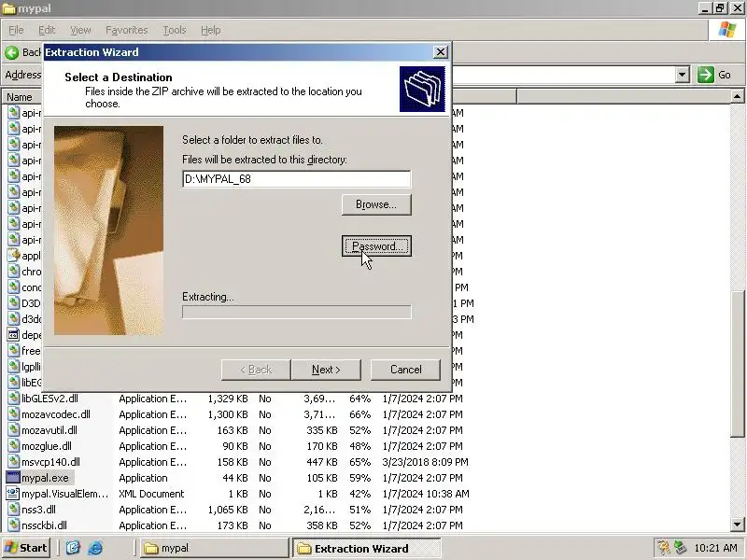747x560 pixels.
Task: Expand the Address bar dropdown arrow
Action: pyautogui.click(x=683, y=75)
